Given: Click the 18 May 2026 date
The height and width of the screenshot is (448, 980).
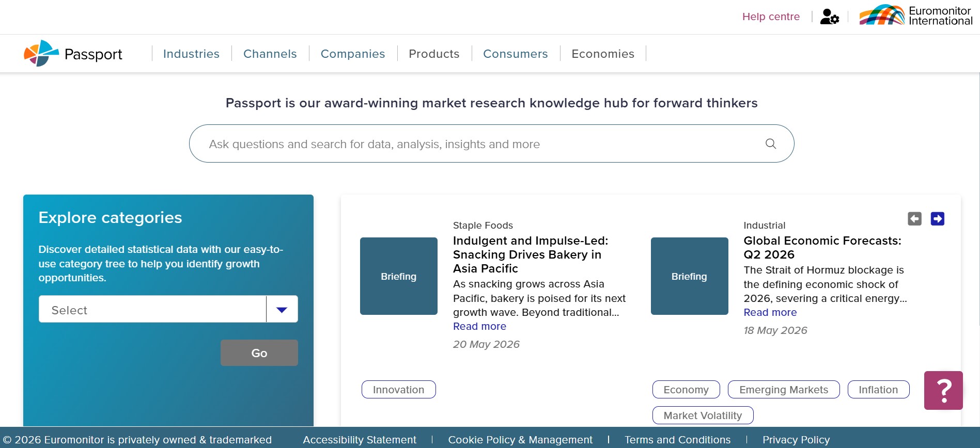Looking at the screenshot, I should point(775,330).
